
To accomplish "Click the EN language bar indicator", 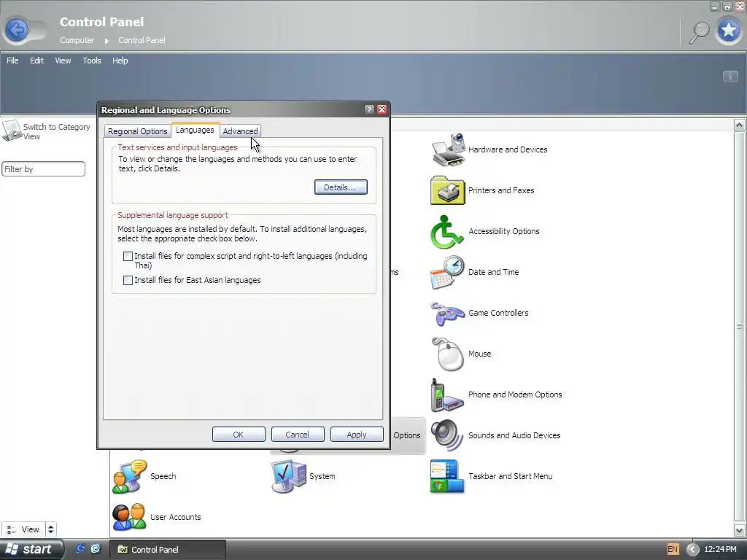I will [x=672, y=549].
